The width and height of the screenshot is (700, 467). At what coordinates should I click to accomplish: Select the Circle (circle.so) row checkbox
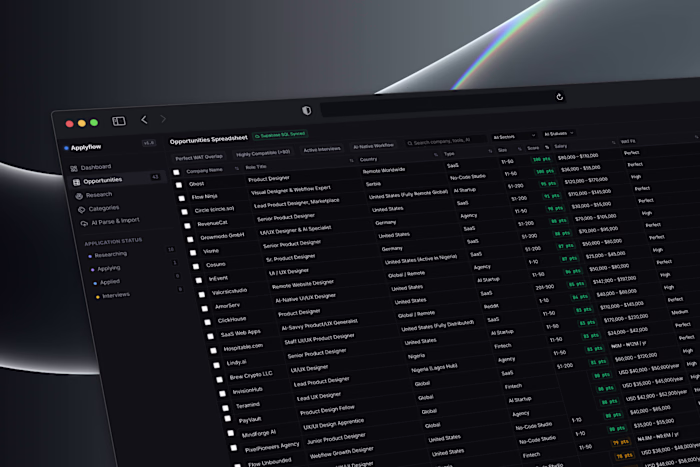coord(184,212)
